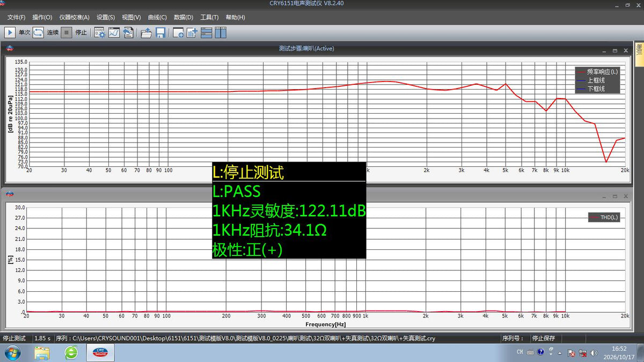Add a new window via the plus-window icon

(178, 32)
